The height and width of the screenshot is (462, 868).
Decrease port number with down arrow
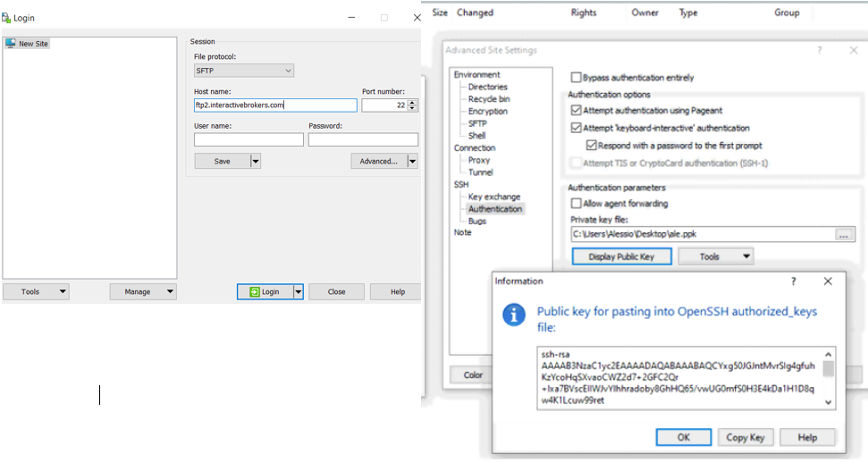(x=412, y=108)
